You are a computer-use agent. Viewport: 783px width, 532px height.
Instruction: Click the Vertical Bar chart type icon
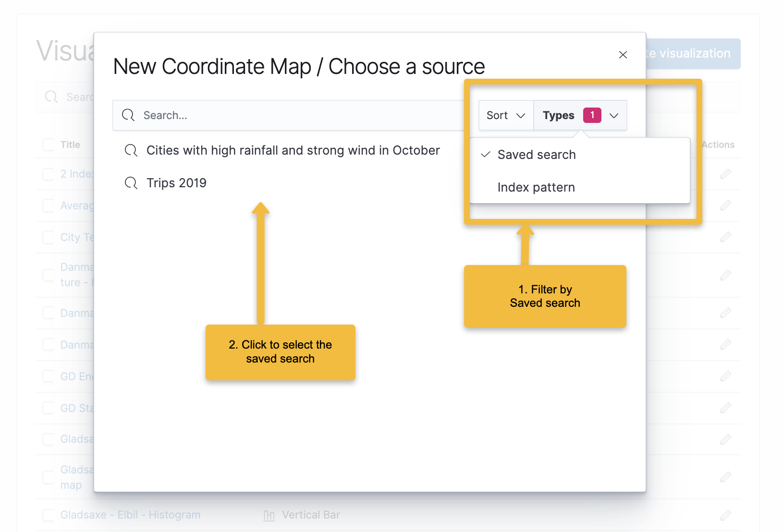(x=269, y=516)
